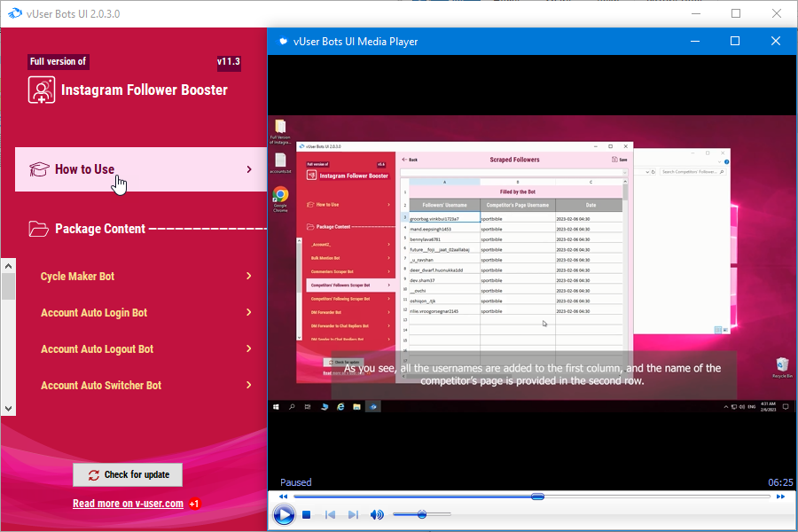Click the bot list scroll-up arrow

click(8, 266)
